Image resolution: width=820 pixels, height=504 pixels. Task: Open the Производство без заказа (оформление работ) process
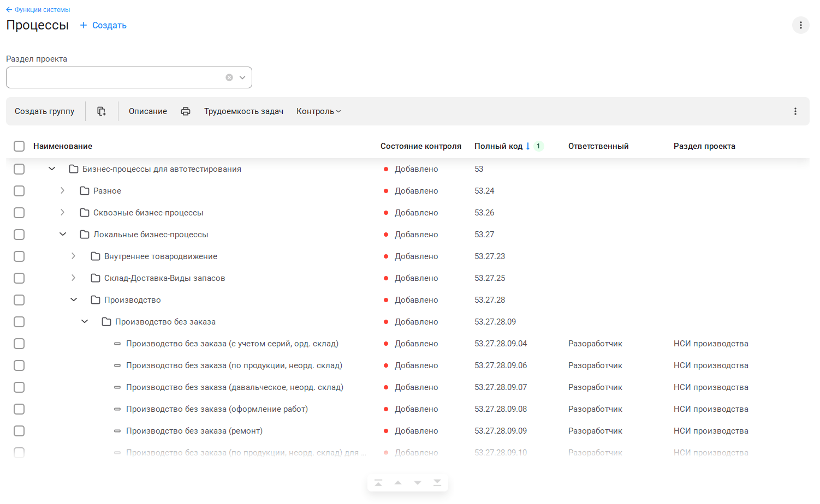click(x=217, y=409)
